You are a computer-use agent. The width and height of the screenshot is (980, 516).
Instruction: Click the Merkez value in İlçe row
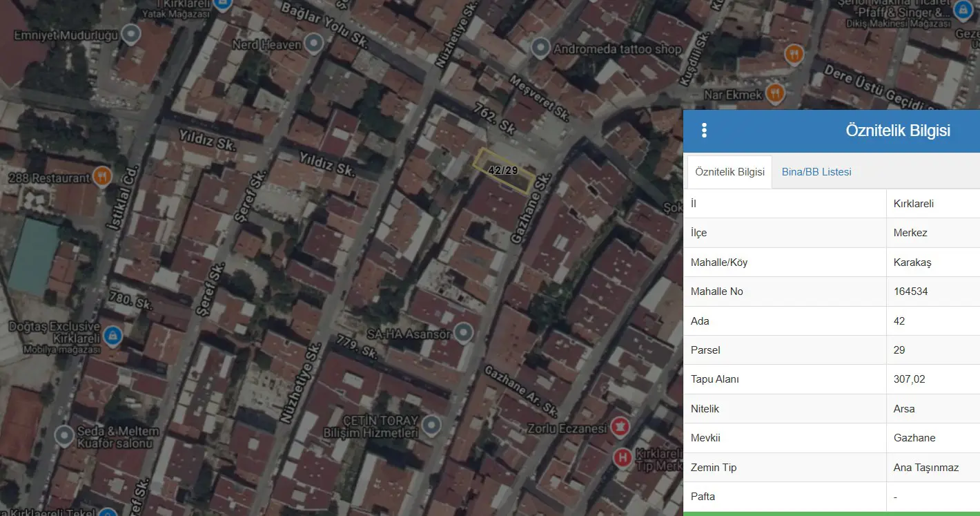[910, 233]
